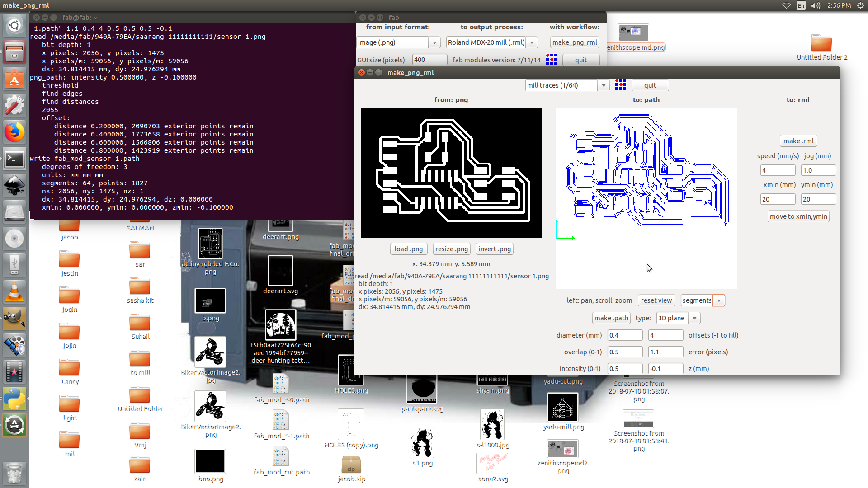Click move to xmin,ymin button
Viewport: 868px width, 488px height.
[798, 216]
